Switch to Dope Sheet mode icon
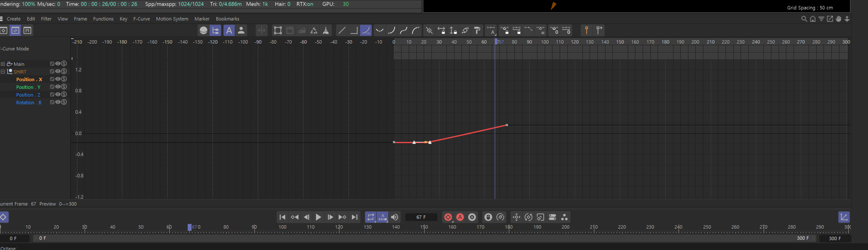The width and height of the screenshot is (868, 250). tap(3, 30)
